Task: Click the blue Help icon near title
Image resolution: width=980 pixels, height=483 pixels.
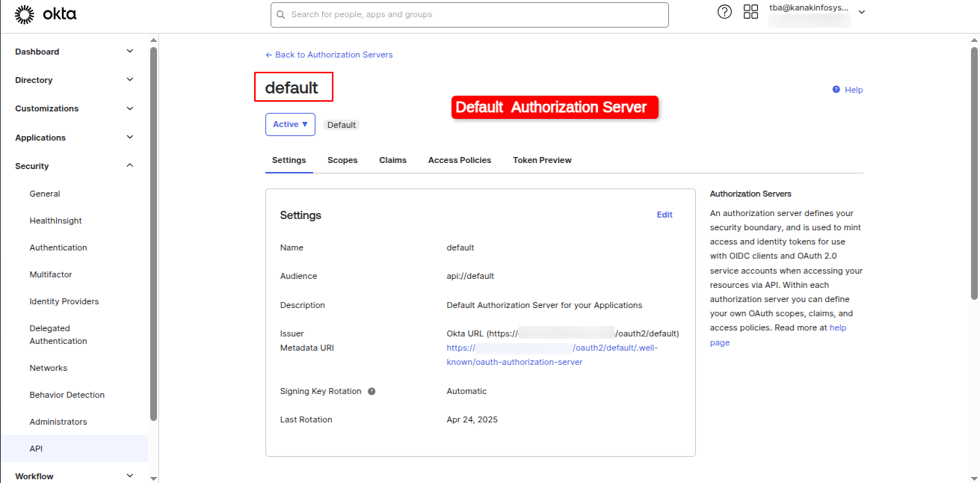Action: [x=836, y=89]
